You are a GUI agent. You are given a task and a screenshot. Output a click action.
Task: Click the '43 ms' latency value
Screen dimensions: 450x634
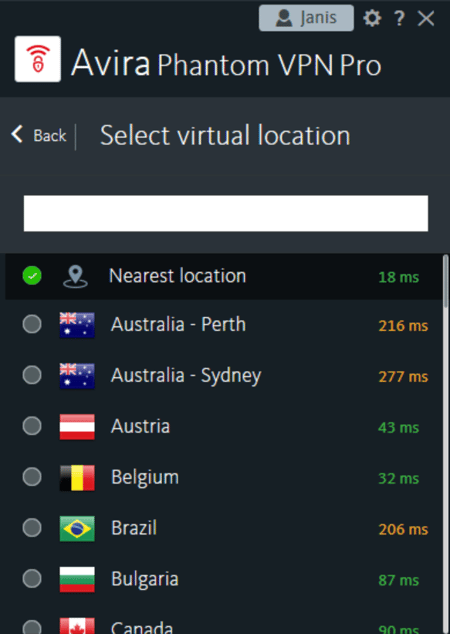pyautogui.click(x=399, y=428)
